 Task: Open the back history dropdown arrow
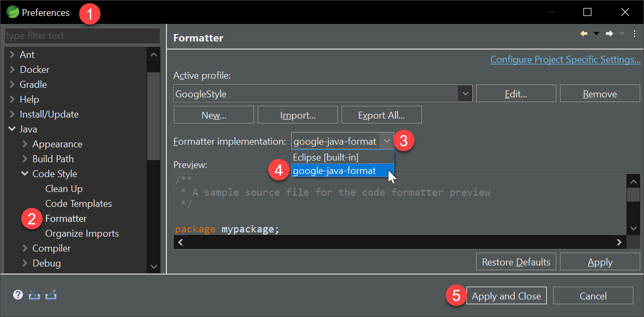[x=596, y=34]
